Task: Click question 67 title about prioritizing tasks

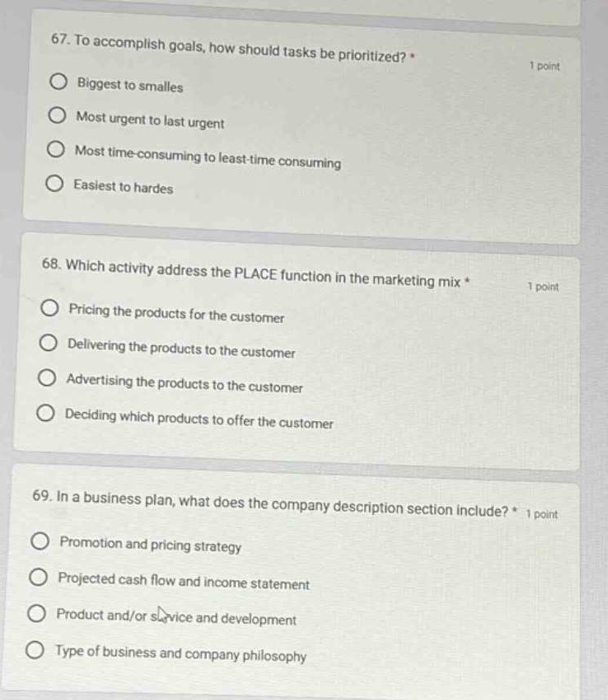Action: pyautogui.click(x=233, y=48)
